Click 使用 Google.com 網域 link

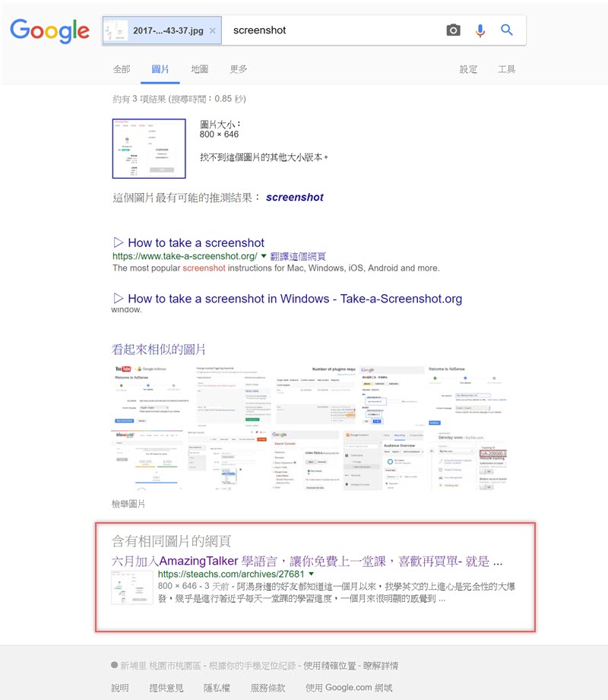(349, 688)
